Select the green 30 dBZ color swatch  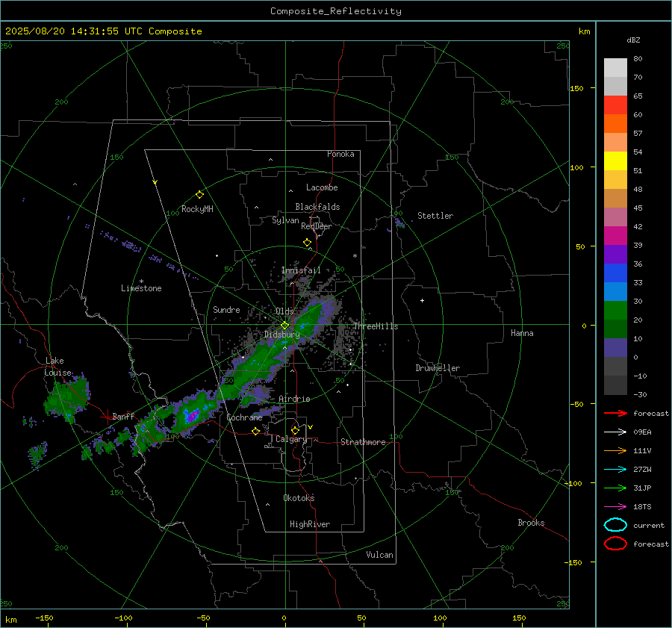[615, 310]
